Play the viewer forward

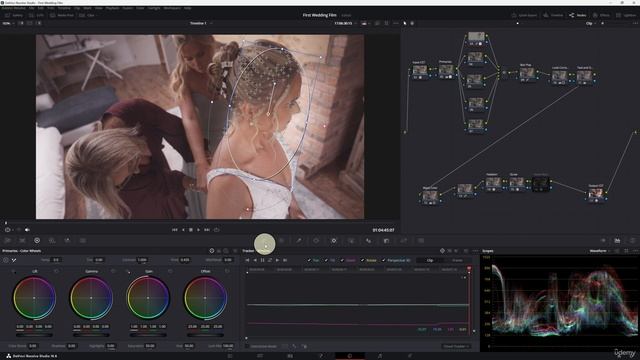(198, 230)
